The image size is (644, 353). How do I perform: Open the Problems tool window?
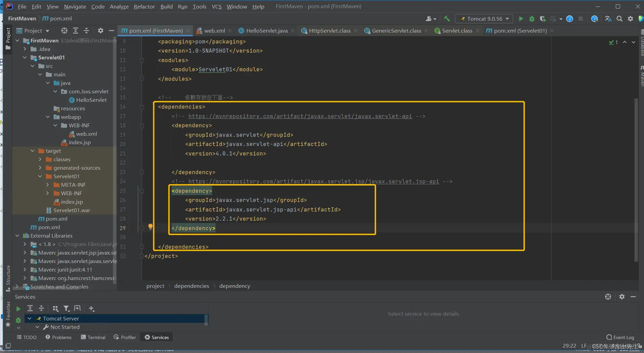point(59,337)
